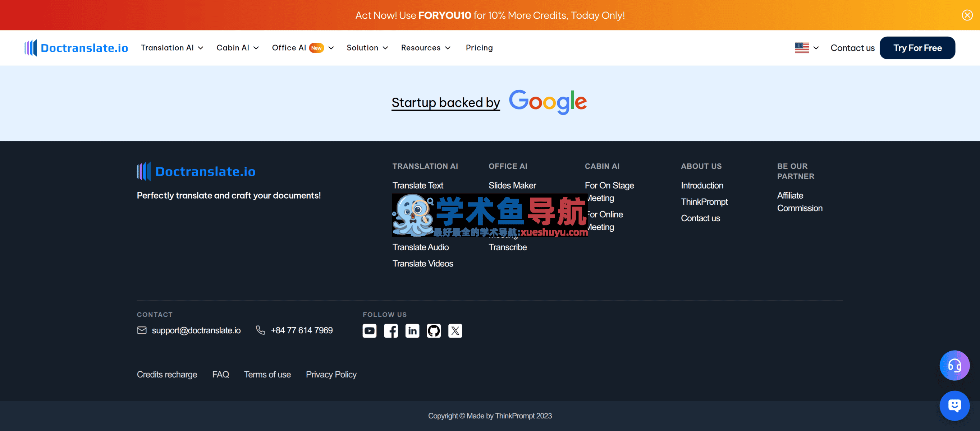This screenshot has height=431, width=980.
Task: Click the Try For Free button
Action: click(x=917, y=48)
